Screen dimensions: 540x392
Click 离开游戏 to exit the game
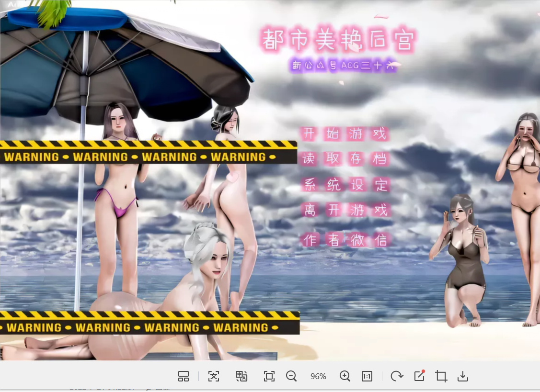click(x=346, y=209)
